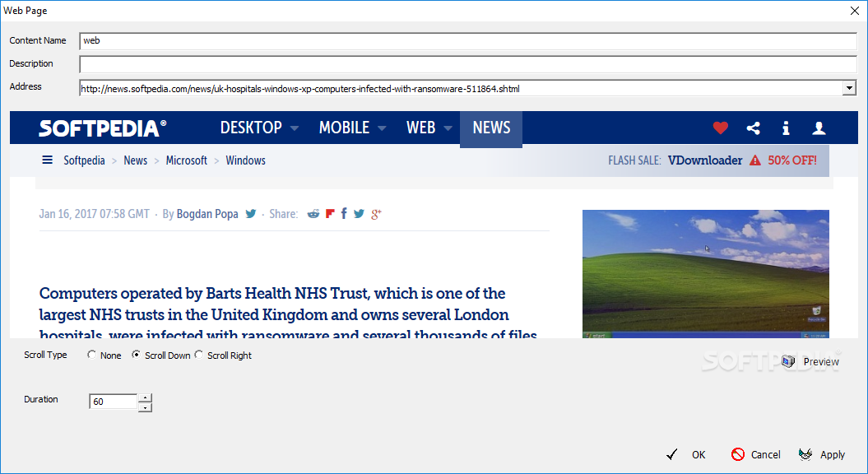The width and height of the screenshot is (868, 474).
Task: Open author Bogdan Popa link
Action: coord(207,214)
